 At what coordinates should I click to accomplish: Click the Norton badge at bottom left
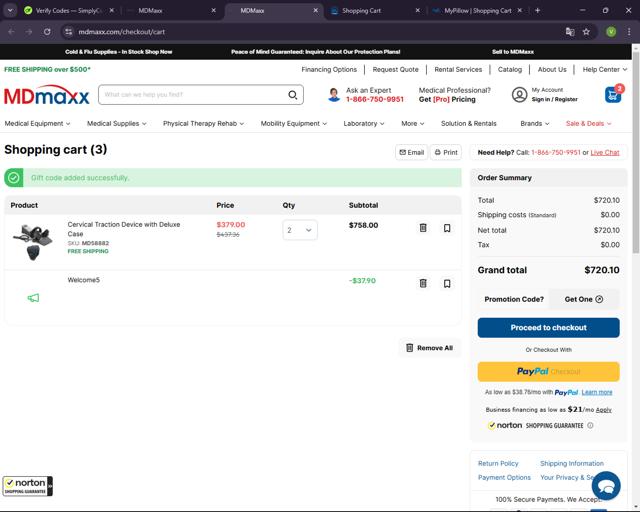pos(27,486)
